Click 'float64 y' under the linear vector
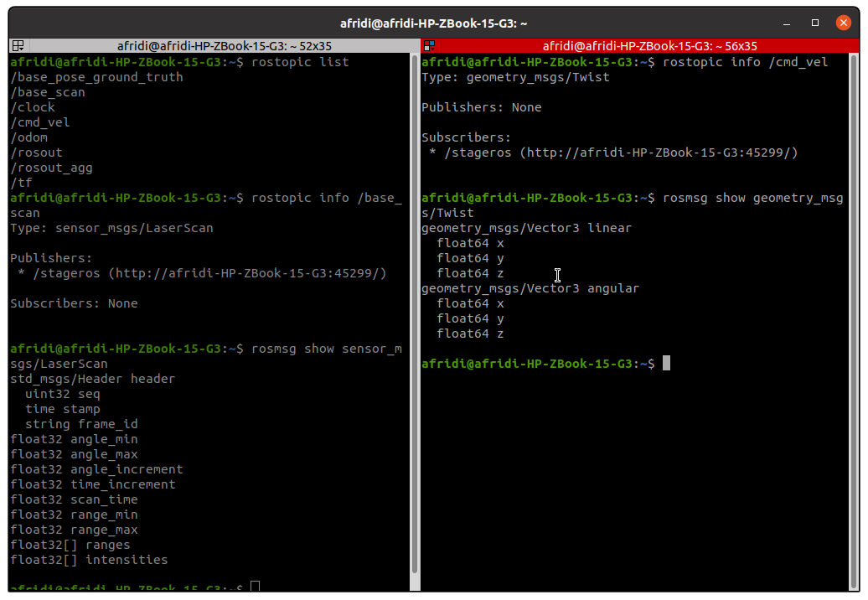The width and height of the screenshot is (868, 600). (x=470, y=258)
